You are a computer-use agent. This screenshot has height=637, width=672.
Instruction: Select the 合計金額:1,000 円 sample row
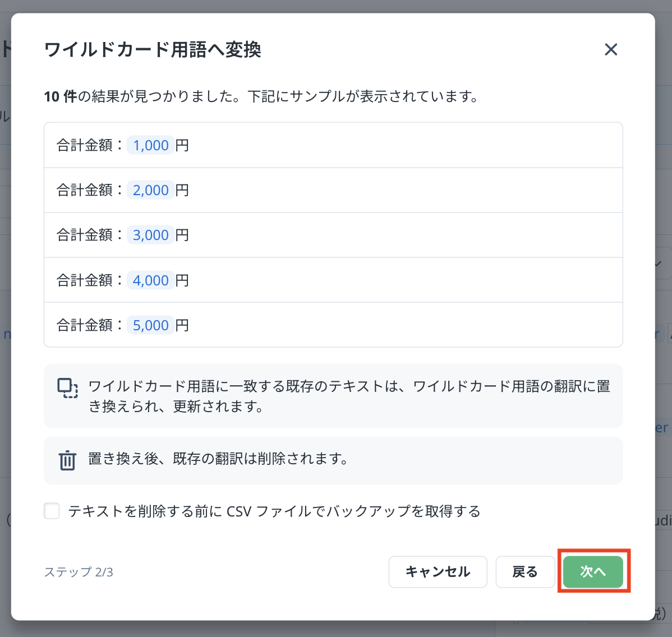pyautogui.click(x=333, y=145)
